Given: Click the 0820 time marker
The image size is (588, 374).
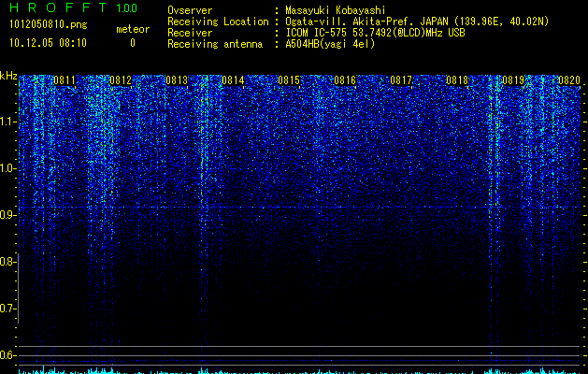Looking at the screenshot, I should 569,80.
